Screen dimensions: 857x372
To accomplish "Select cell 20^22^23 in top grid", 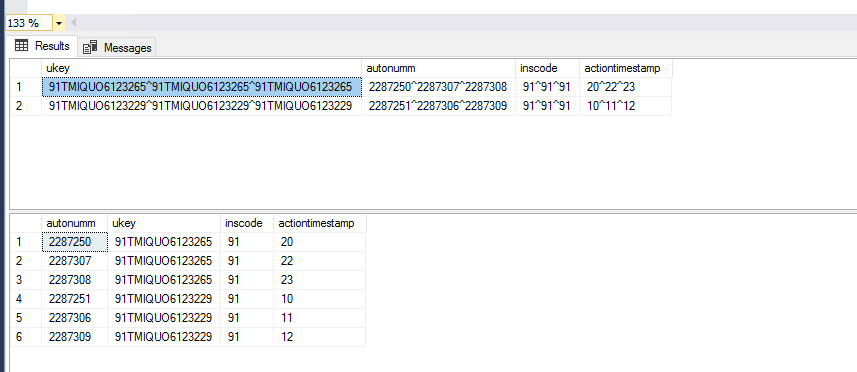I will [626, 87].
